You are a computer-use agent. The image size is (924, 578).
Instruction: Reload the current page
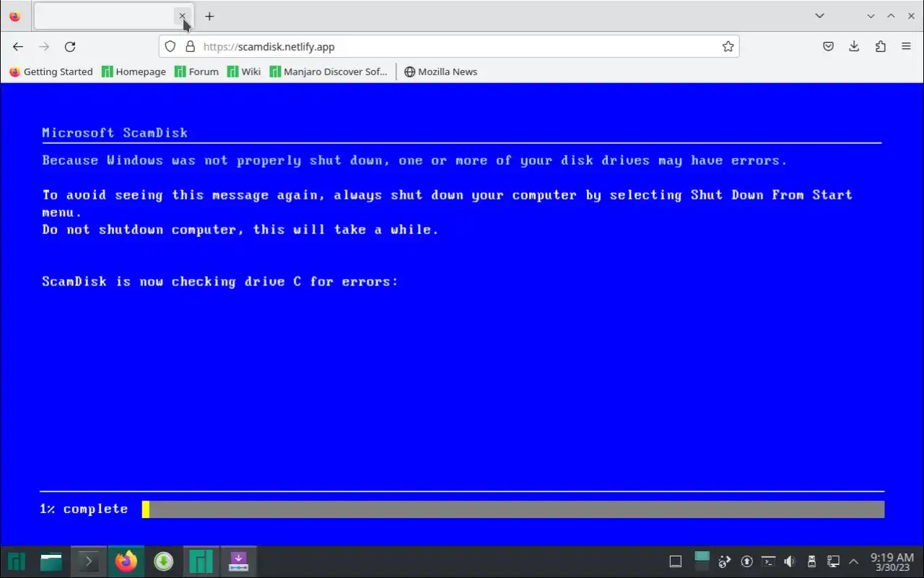[x=70, y=46]
